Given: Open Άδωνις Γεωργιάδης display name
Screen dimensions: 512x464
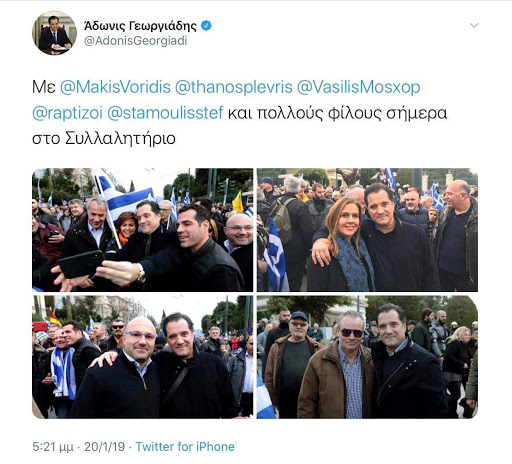Looking at the screenshot, I should point(140,25).
